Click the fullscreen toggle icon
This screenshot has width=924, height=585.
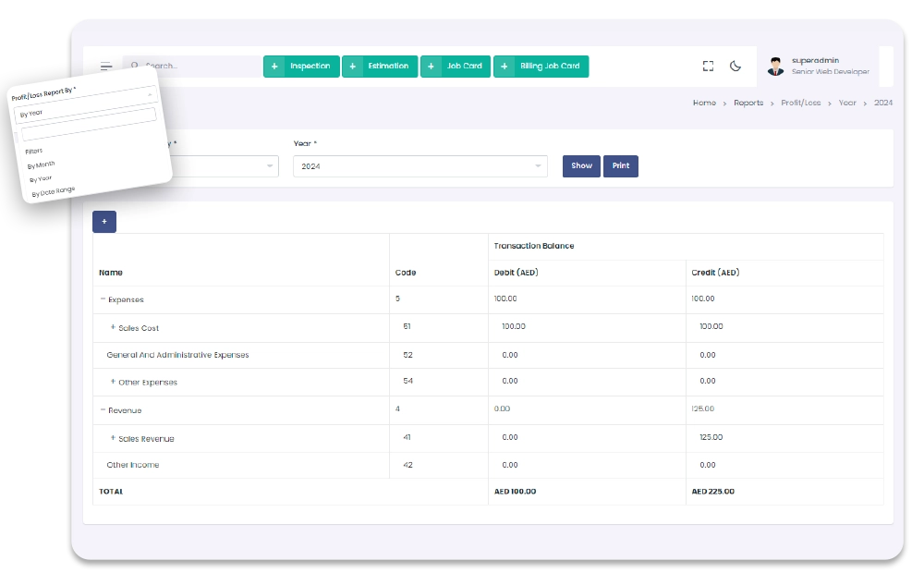[708, 66]
